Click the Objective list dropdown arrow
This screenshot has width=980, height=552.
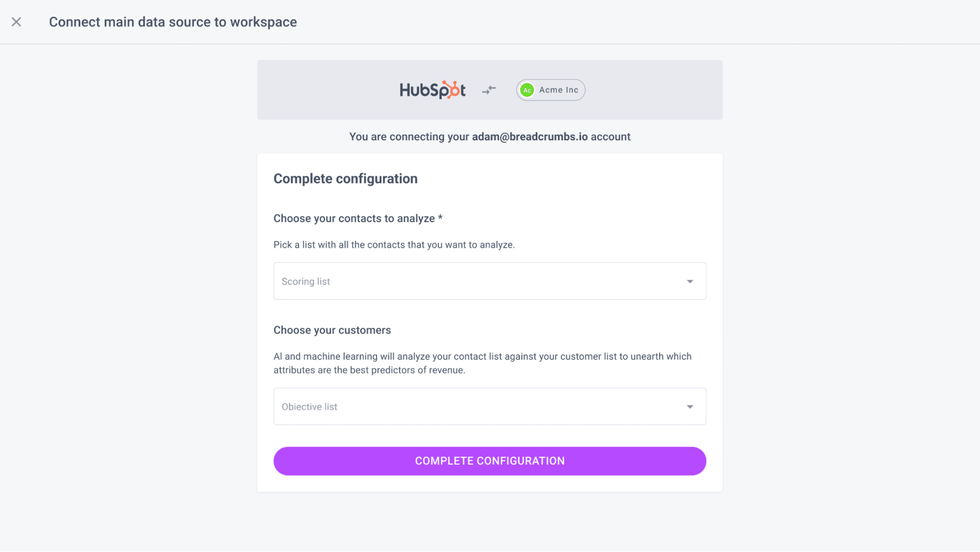point(690,407)
